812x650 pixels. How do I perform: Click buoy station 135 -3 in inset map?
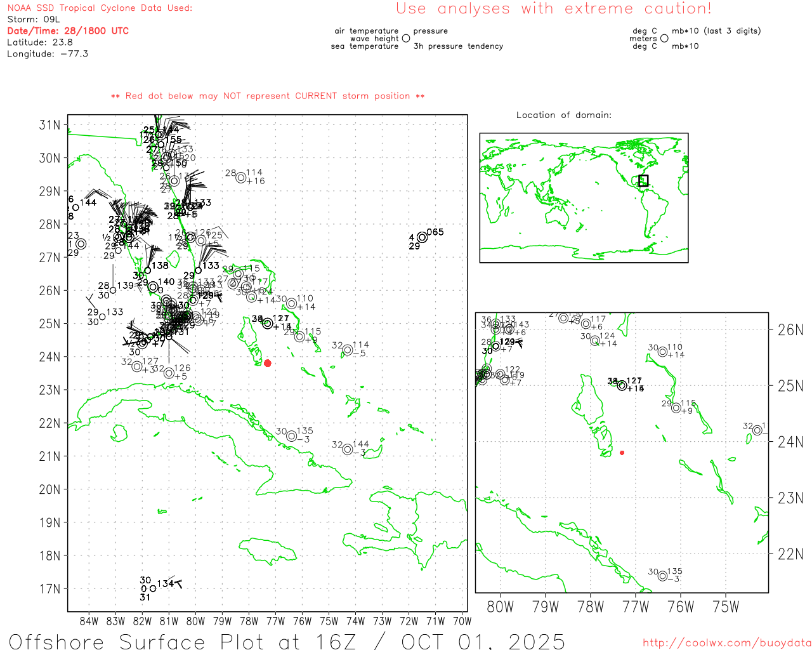(x=663, y=576)
